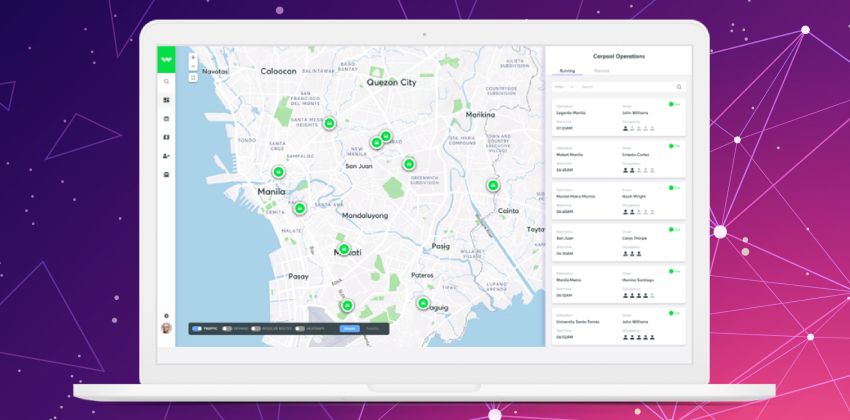Zoom in the map with the plus button

193,57
